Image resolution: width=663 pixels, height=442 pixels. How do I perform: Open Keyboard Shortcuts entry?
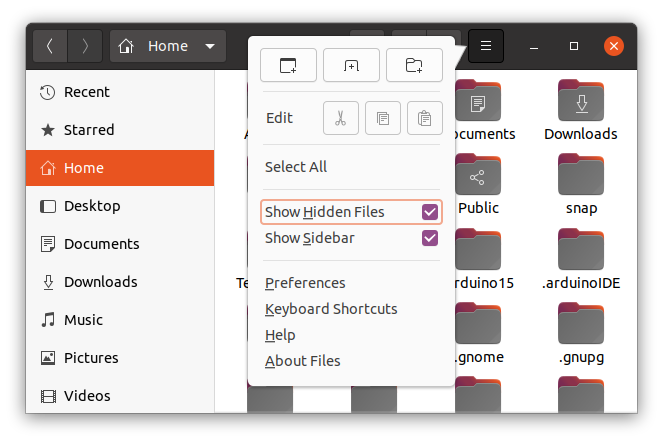331,309
